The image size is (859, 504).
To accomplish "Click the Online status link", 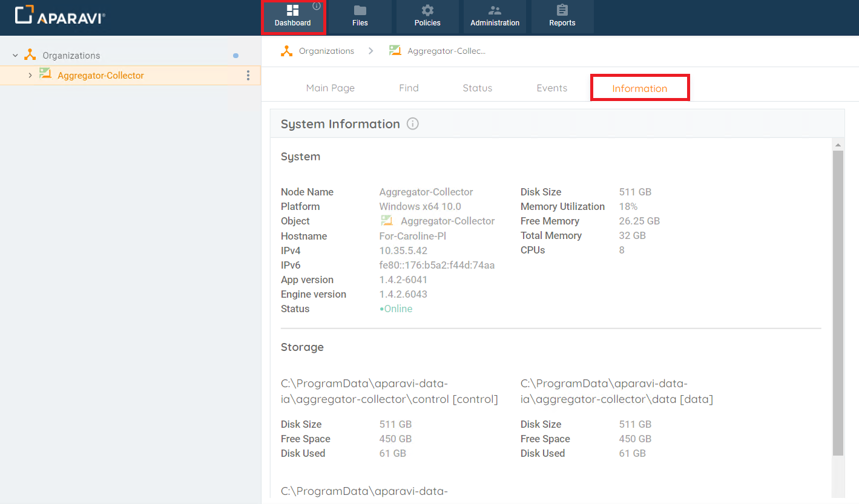I will (x=397, y=309).
